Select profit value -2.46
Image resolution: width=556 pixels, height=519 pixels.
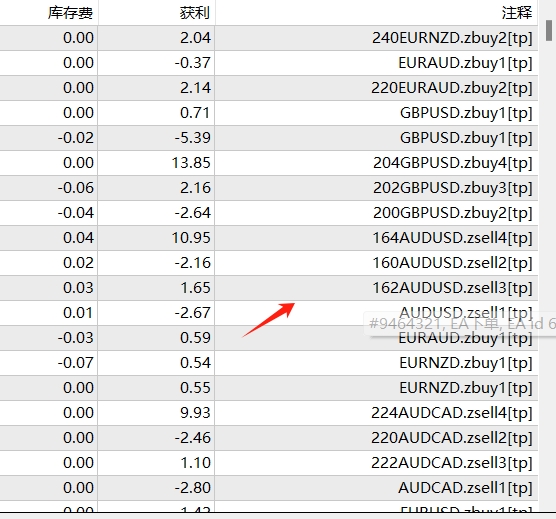click(x=193, y=438)
